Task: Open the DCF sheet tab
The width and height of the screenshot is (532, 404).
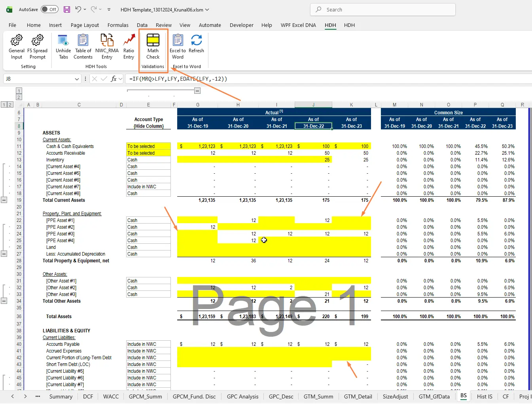Action: coord(88,396)
